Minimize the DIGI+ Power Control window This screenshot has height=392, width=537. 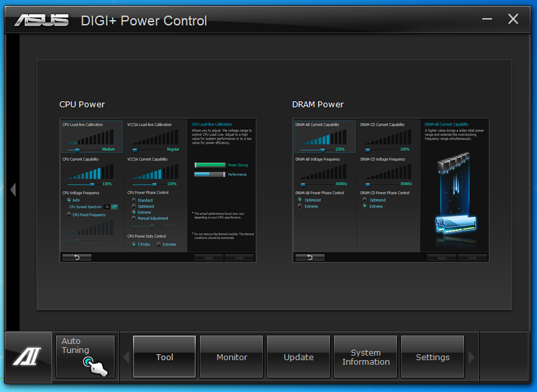pyautogui.click(x=487, y=19)
